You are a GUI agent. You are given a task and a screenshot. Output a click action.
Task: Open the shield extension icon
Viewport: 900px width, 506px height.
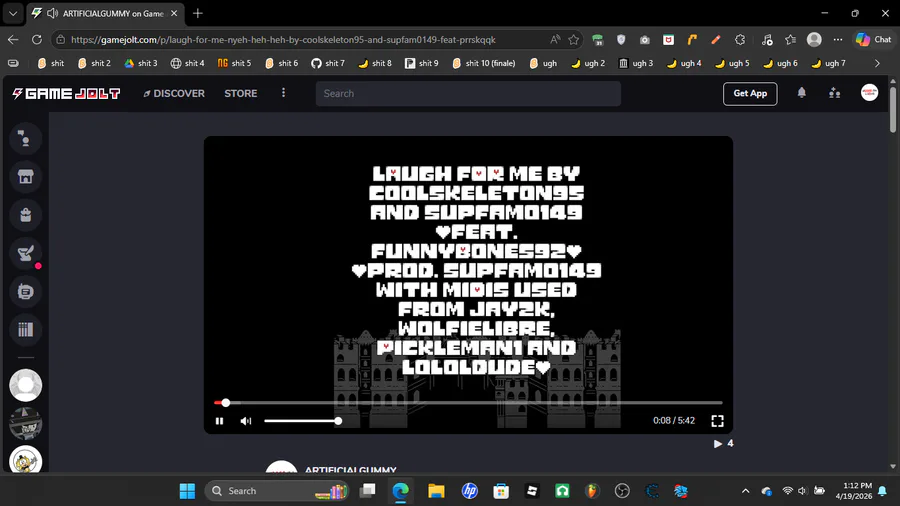(x=621, y=40)
